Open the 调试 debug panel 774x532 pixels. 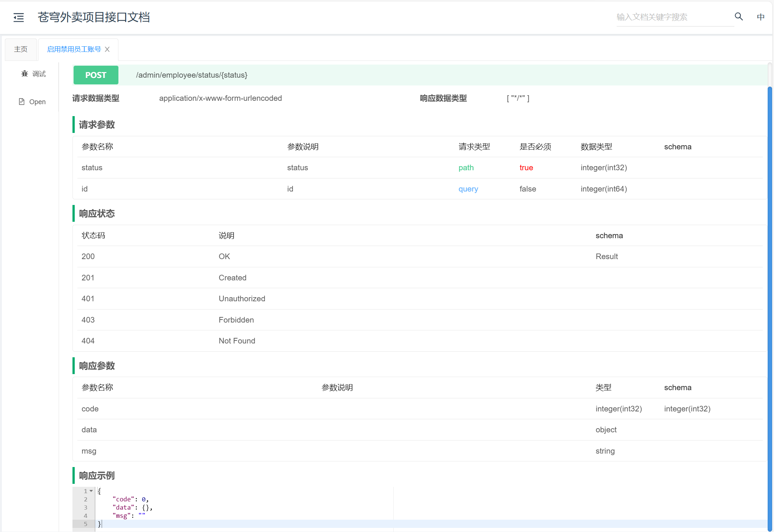(x=39, y=74)
